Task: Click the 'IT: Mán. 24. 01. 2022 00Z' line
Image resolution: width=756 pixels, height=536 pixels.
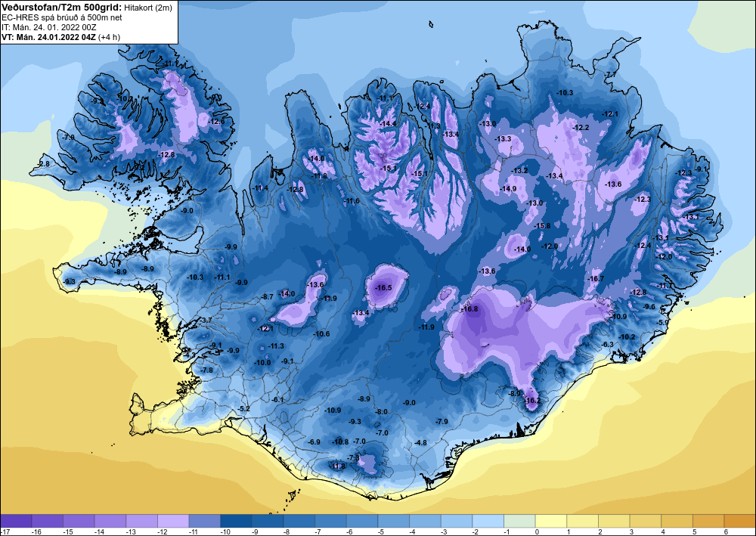Action: pyautogui.click(x=49, y=27)
